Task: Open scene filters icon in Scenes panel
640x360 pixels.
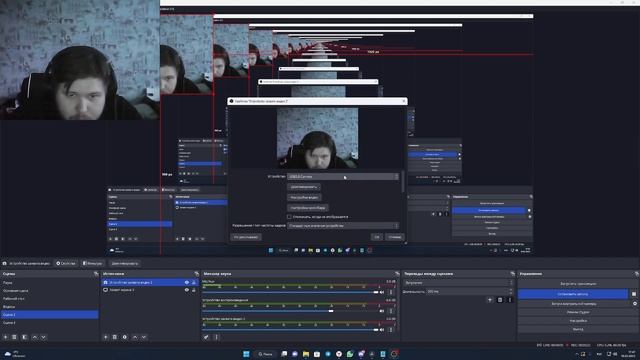Action: pyautogui.click(x=24, y=337)
